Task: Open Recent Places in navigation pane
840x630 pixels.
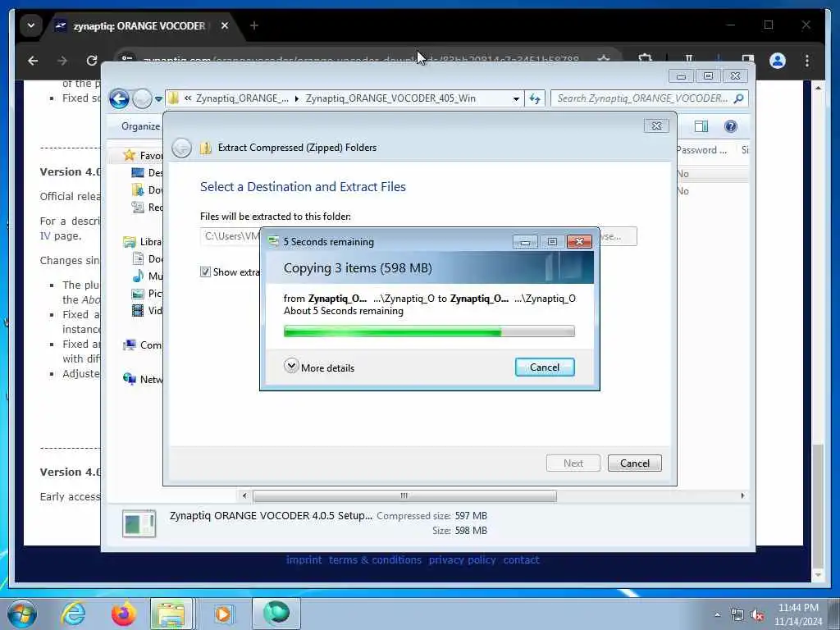Action: tap(148, 207)
